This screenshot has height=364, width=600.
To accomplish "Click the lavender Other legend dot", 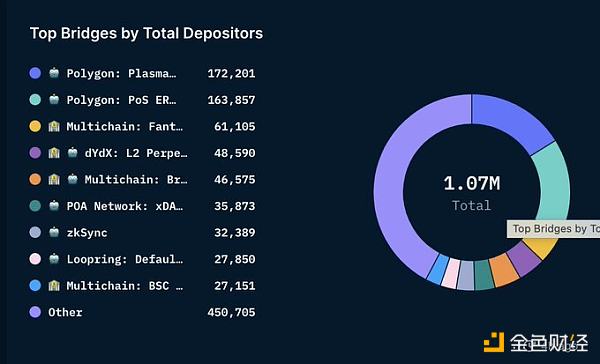I will (x=35, y=312).
